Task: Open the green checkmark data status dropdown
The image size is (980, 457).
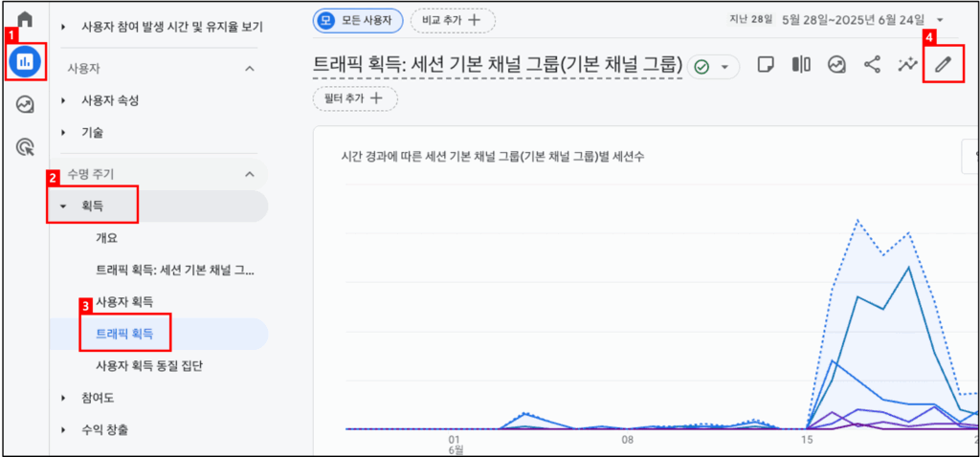Action: (x=713, y=67)
